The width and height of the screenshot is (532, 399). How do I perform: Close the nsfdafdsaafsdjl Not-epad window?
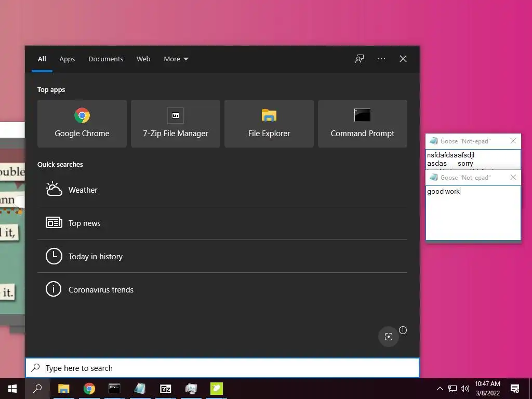513,141
